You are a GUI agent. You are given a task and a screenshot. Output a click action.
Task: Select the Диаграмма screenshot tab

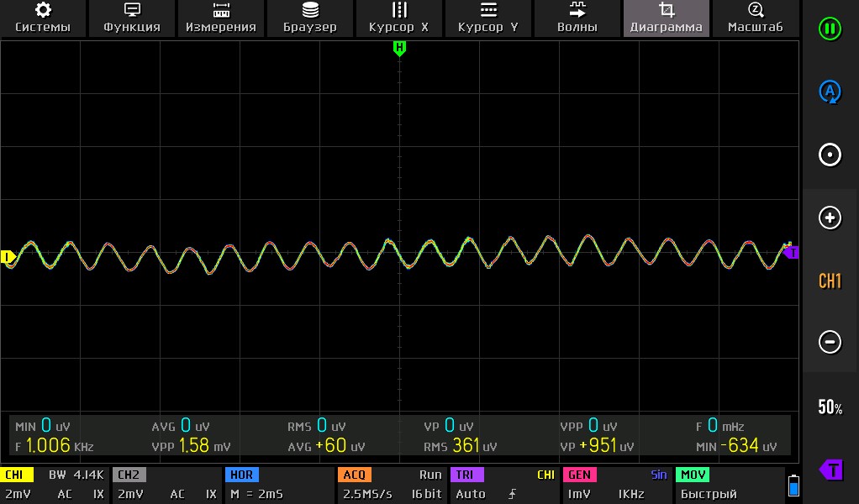tap(667, 18)
